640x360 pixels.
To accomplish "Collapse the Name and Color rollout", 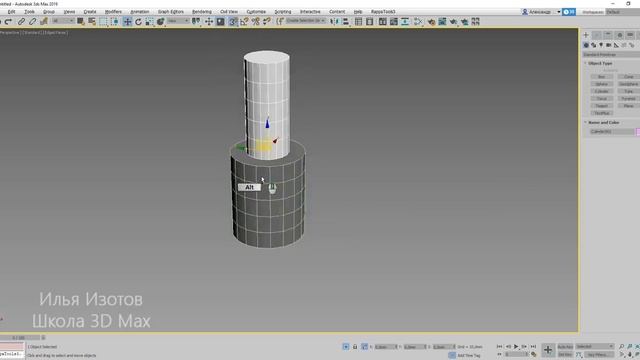I will pos(603,122).
